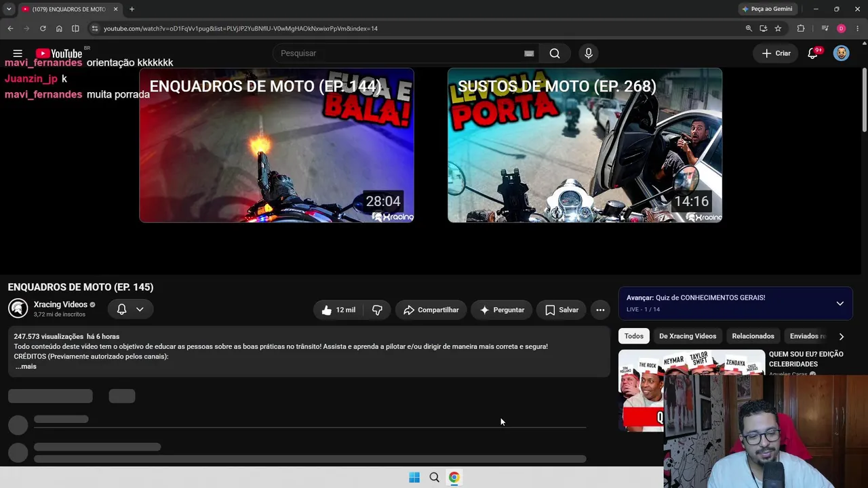Open the Xracing Videos channel name link
The width and height of the screenshot is (868, 488).
point(60,305)
